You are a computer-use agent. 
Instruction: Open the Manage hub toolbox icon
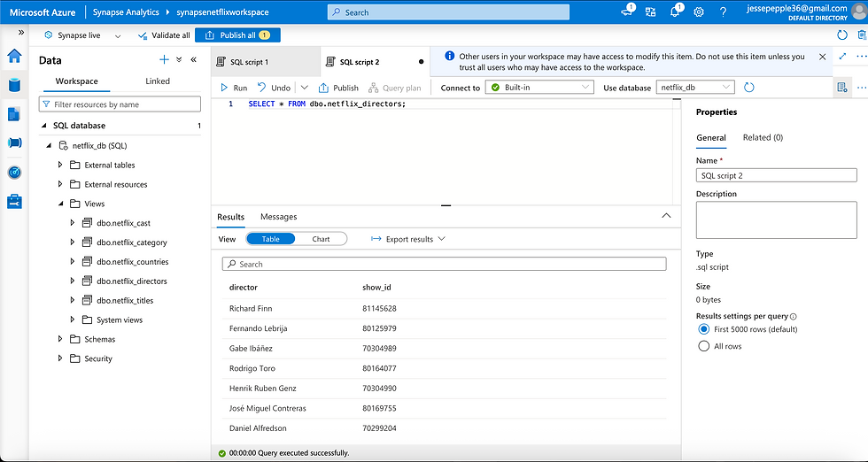click(x=14, y=202)
